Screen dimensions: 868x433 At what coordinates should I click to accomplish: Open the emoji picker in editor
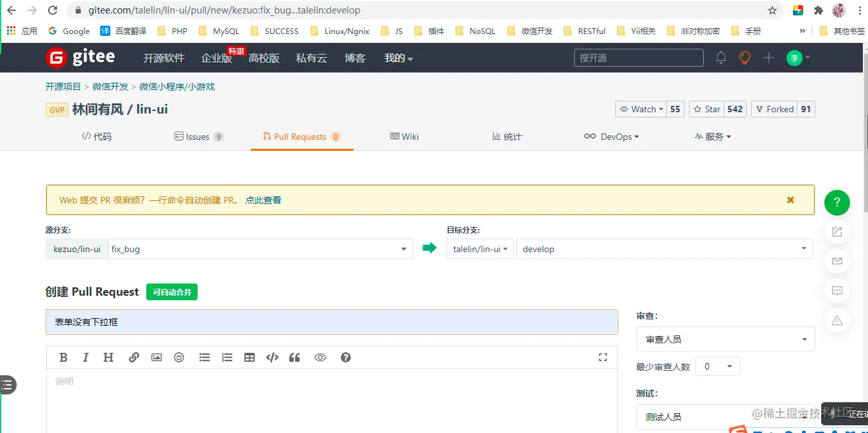click(179, 357)
